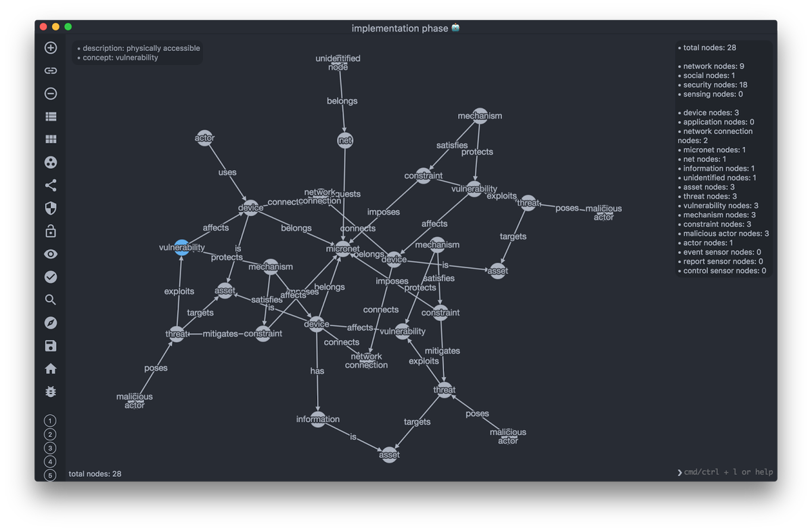Screen dimensions: 812x531
Task: Select phase number 1 circle
Action: [x=50, y=421]
